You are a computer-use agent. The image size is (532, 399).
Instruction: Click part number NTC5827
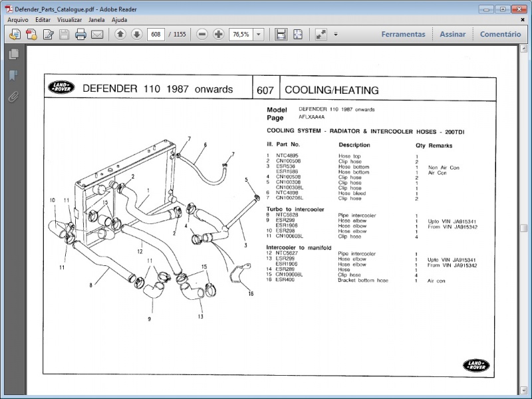tap(287, 253)
